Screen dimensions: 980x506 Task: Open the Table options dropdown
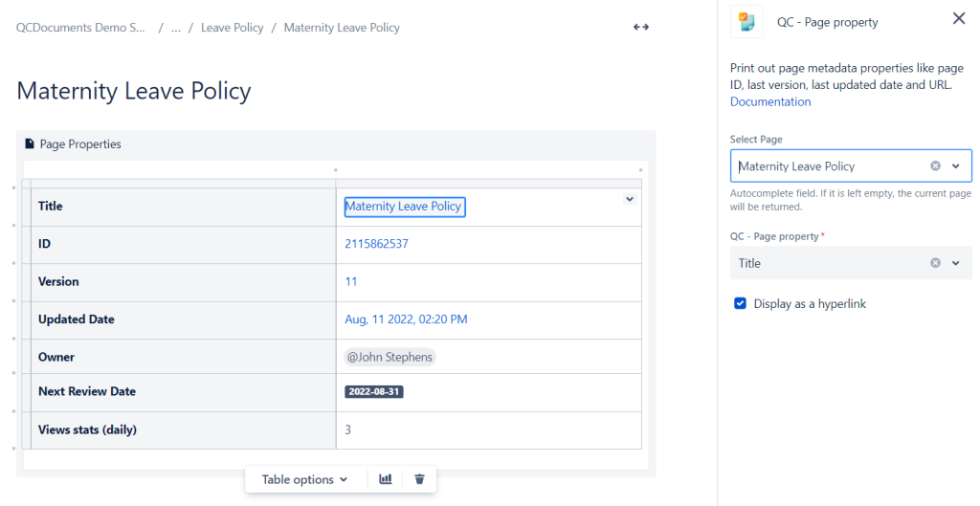tap(304, 479)
